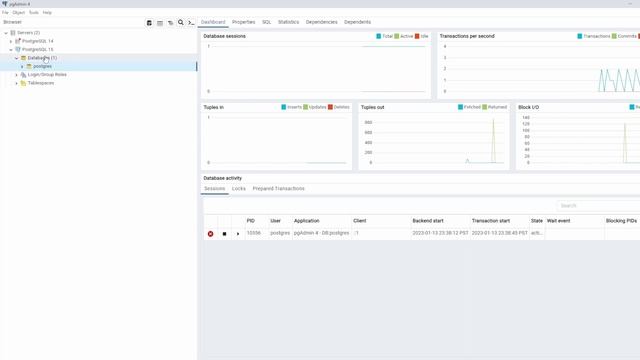640x360 pixels.
Task: Sort sessions by Application column header
Action: [307, 221]
